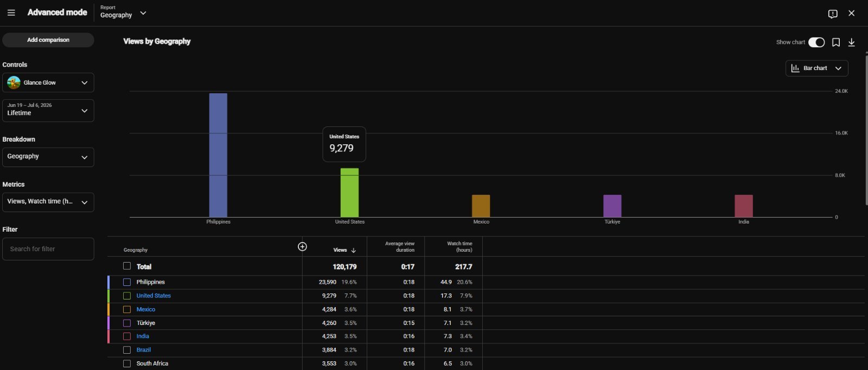Open the India link in table

click(143, 336)
